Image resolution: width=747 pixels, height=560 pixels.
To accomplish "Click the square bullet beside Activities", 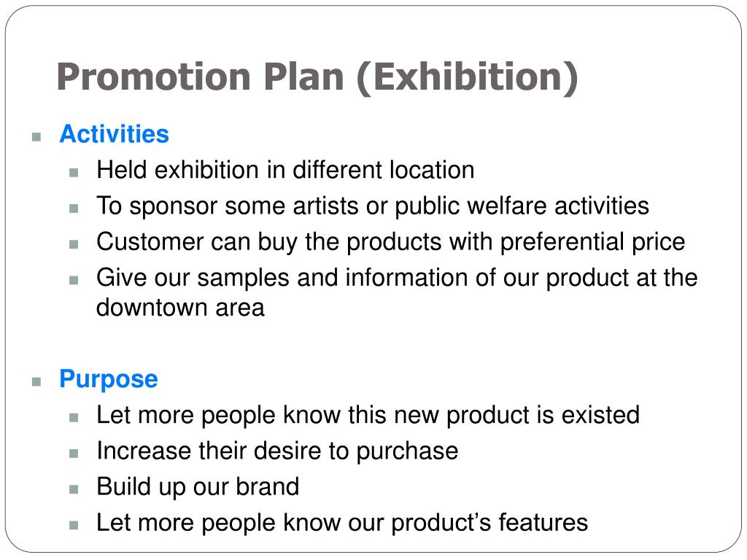I will coord(36,137).
